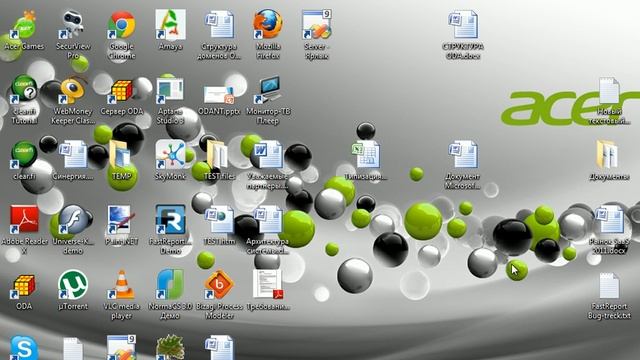The height and width of the screenshot is (360, 640).
Task: Select the Рынок SaaS 2011.docx file
Action: (x=609, y=220)
